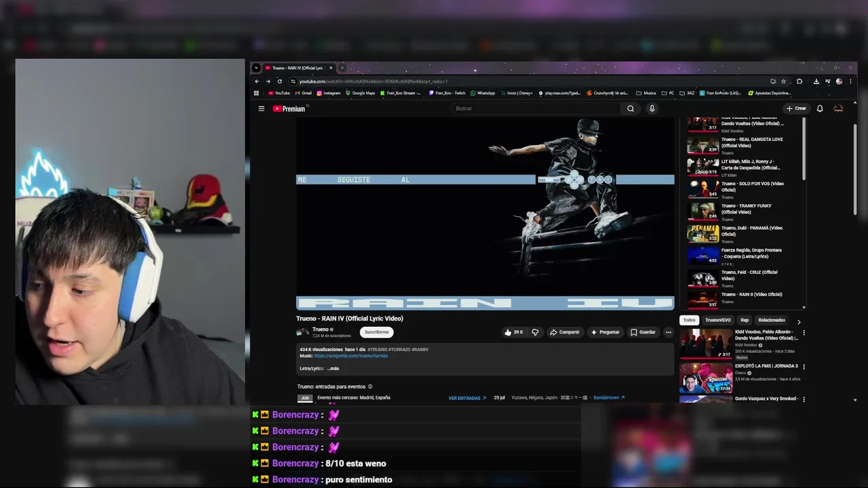Screen dimensions: 868x488
Task: Play Trueno - REAL GANGSTA LOVE from playlist
Action: tap(736, 145)
